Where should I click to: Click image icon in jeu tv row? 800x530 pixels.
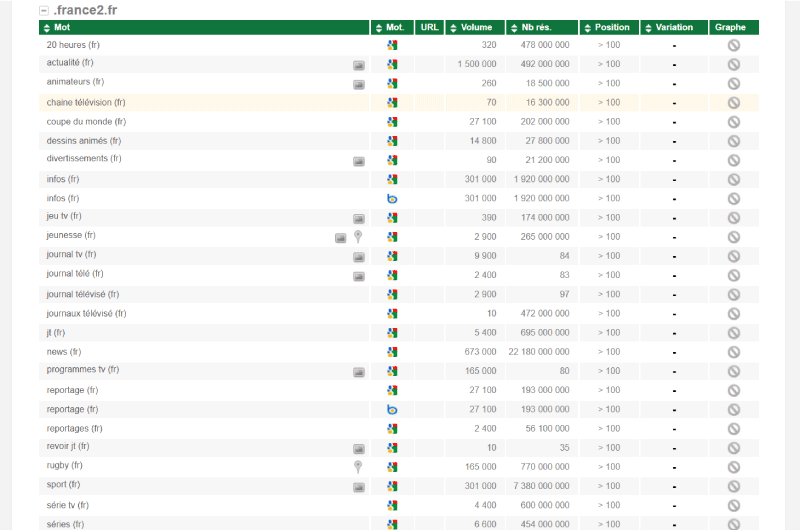coord(359,219)
